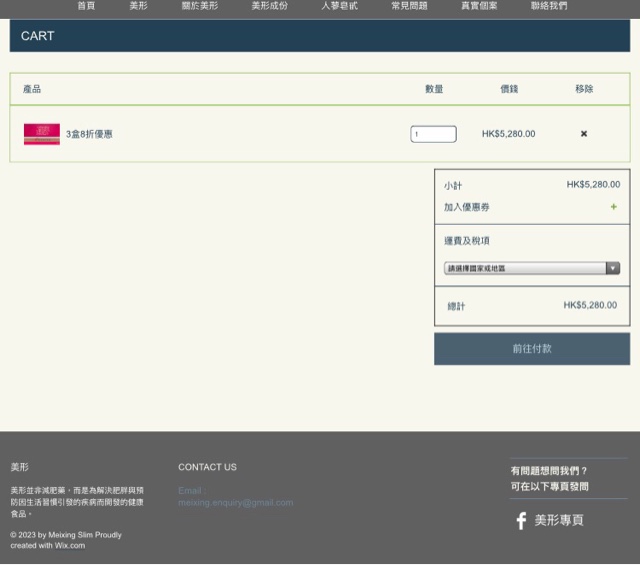Navigate to 關於美形 page
The height and width of the screenshot is (565, 640).
click(x=199, y=6)
